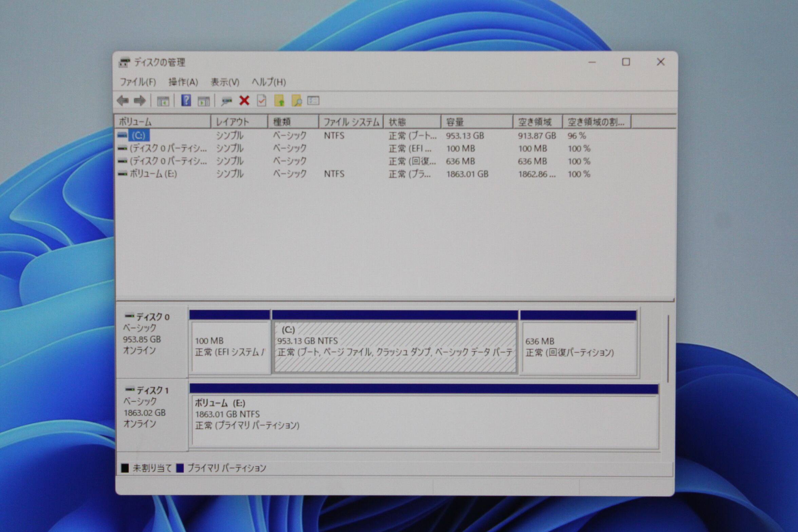Sort by the ボリューム column header
The height and width of the screenshot is (532, 798).
pos(163,122)
